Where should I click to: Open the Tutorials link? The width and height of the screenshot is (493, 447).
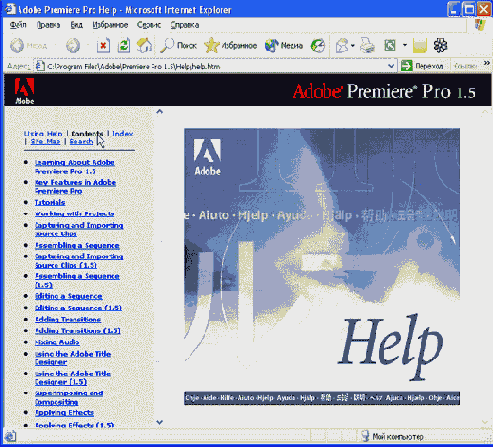click(x=50, y=202)
